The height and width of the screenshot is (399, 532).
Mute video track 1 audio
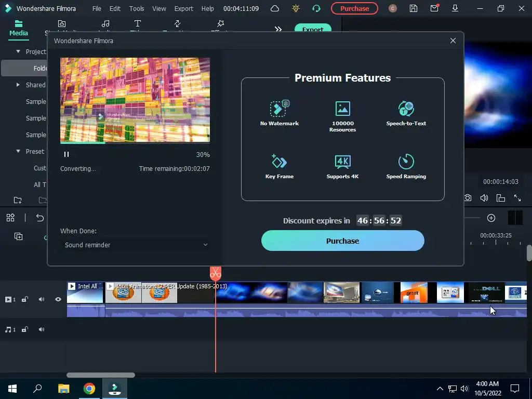(x=42, y=299)
